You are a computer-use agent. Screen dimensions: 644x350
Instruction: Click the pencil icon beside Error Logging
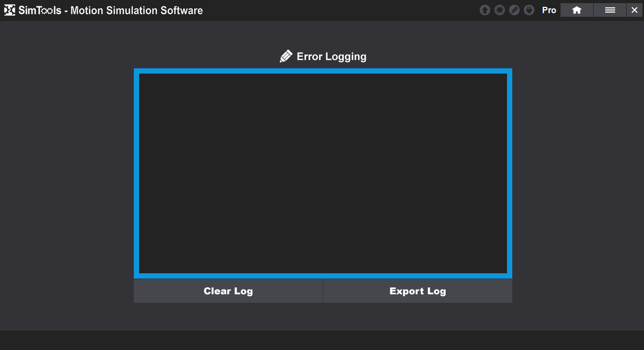click(286, 56)
